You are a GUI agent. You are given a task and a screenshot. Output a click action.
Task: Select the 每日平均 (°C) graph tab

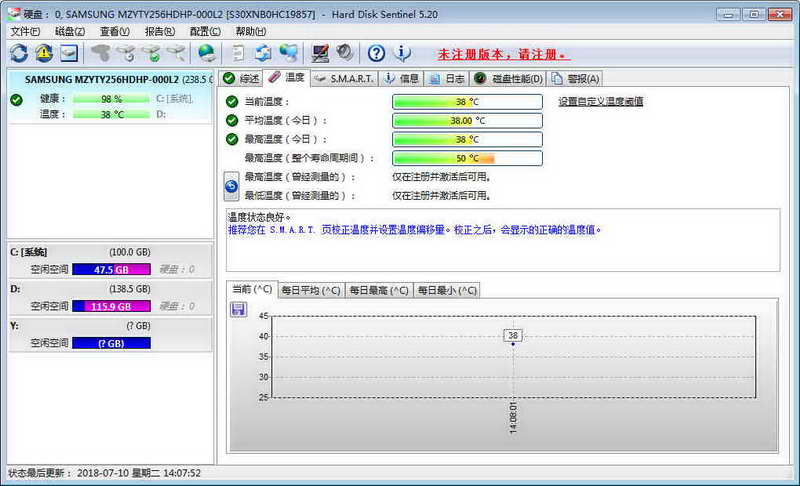point(311,290)
